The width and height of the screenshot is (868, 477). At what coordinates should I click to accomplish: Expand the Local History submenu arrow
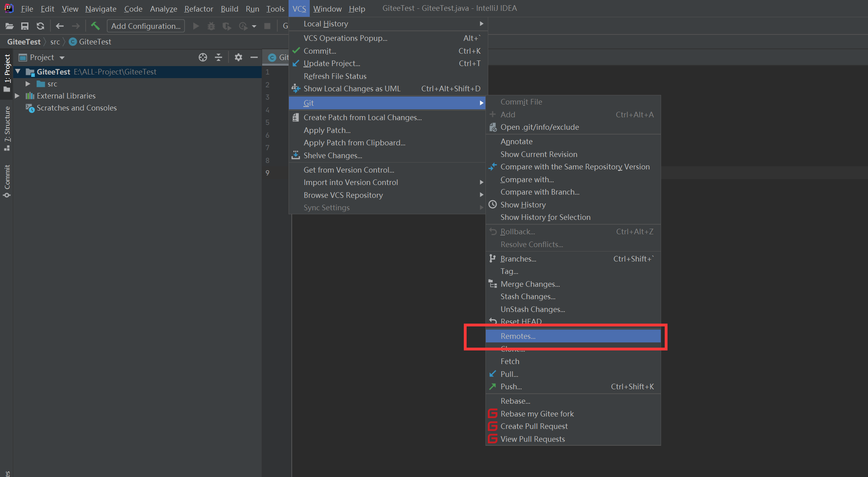tap(481, 24)
